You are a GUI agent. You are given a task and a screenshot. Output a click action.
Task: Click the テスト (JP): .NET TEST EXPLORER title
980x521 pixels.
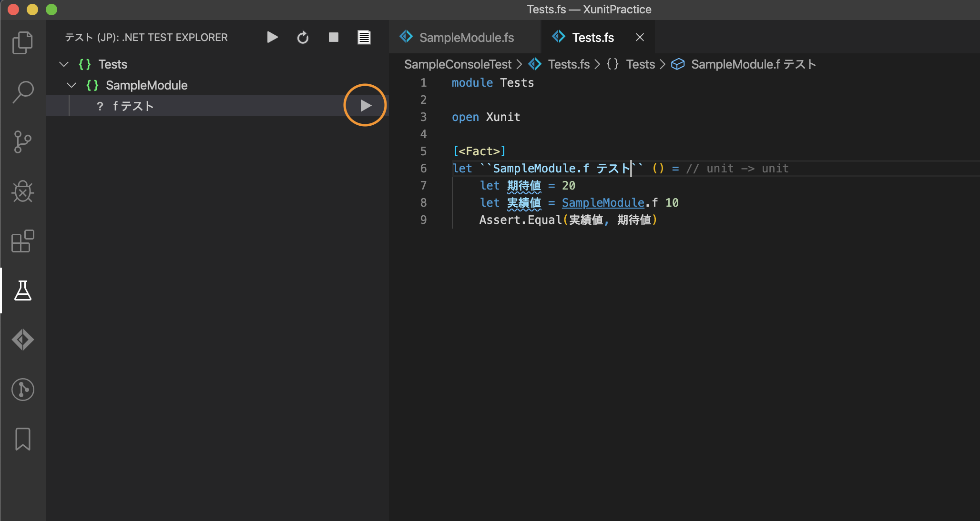(x=146, y=37)
